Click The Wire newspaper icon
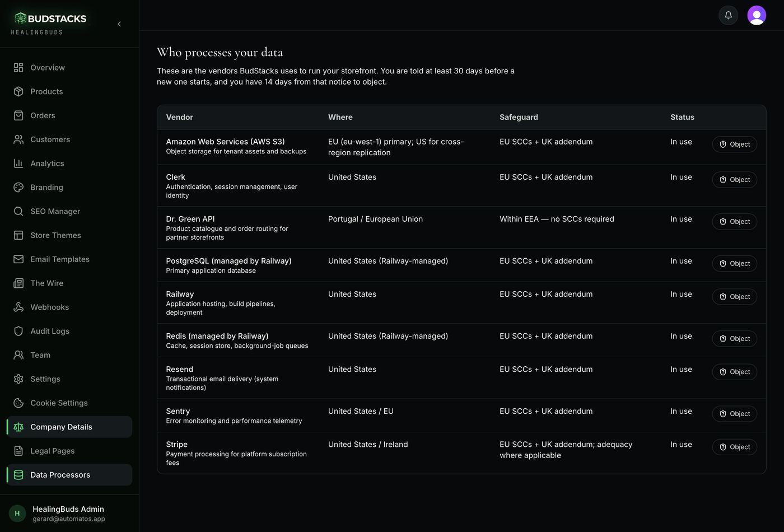This screenshot has width=784, height=532. pyautogui.click(x=18, y=283)
